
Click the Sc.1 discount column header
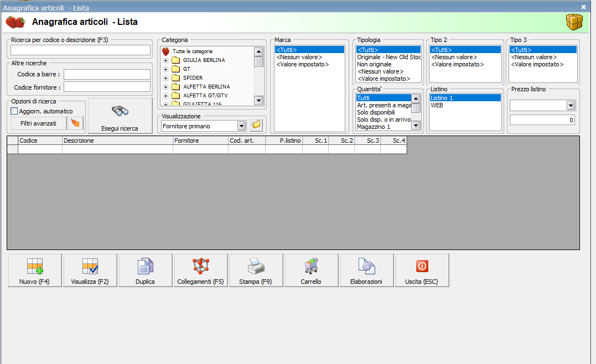315,141
